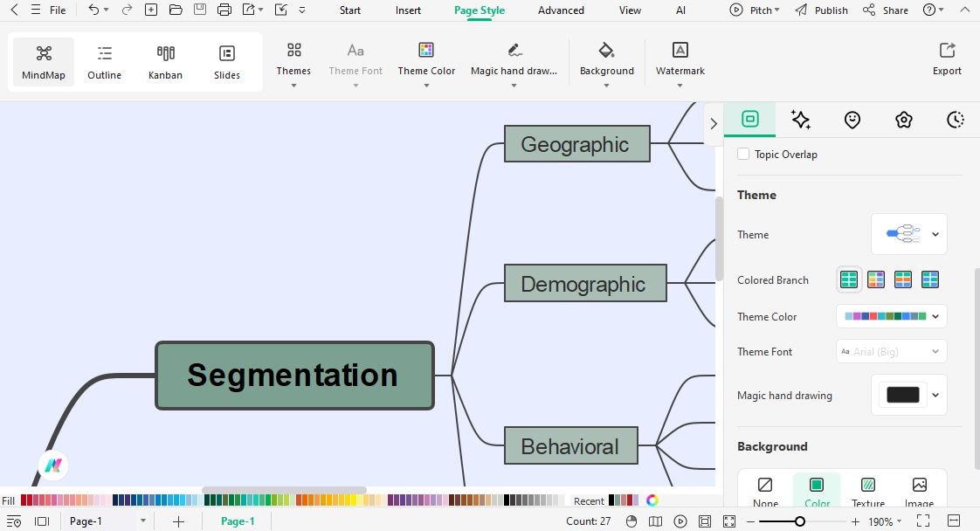The height and width of the screenshot is (531, 980).
Task: Switch to the AI tab
Action: (680, 10)
